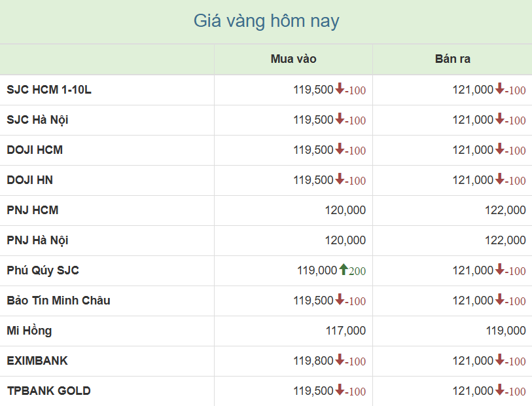
Task: Click the down arrow in EXIMBANK buy price
Action: [340, 360]
